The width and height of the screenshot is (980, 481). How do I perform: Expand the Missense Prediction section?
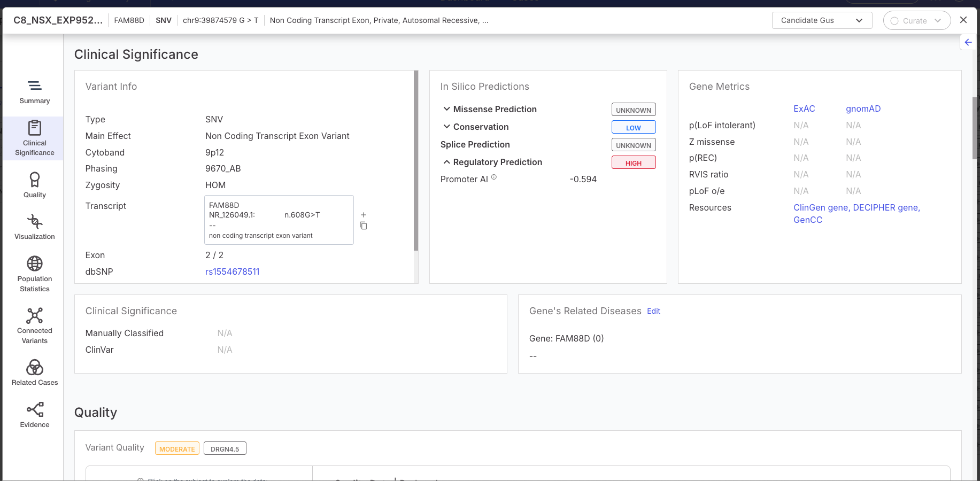tap(446, 109)
